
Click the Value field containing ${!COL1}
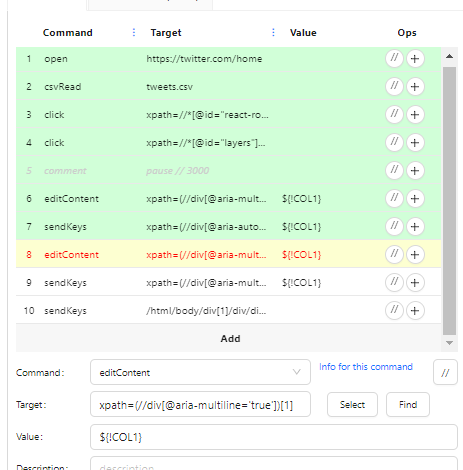coord(274,437)
